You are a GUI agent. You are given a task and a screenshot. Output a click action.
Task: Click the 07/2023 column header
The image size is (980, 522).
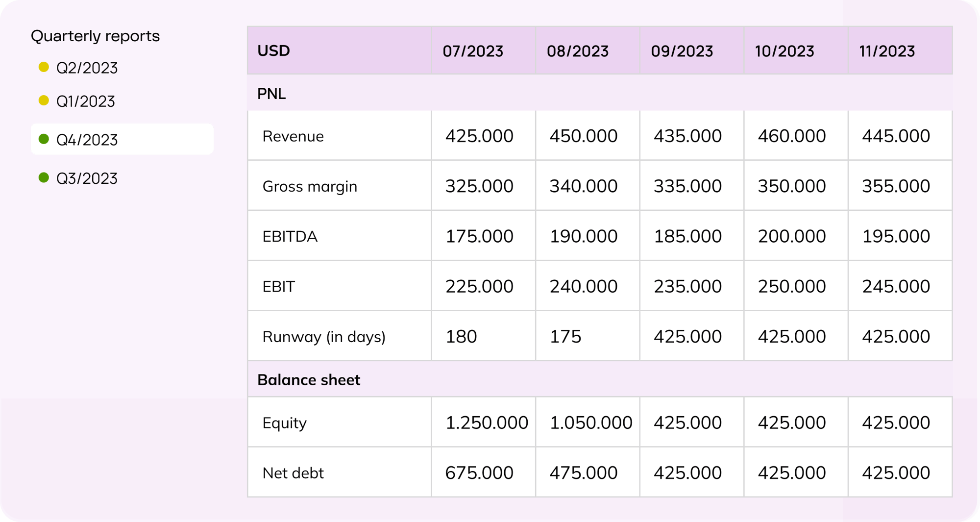pyautogui.click(x=473, y=51)
